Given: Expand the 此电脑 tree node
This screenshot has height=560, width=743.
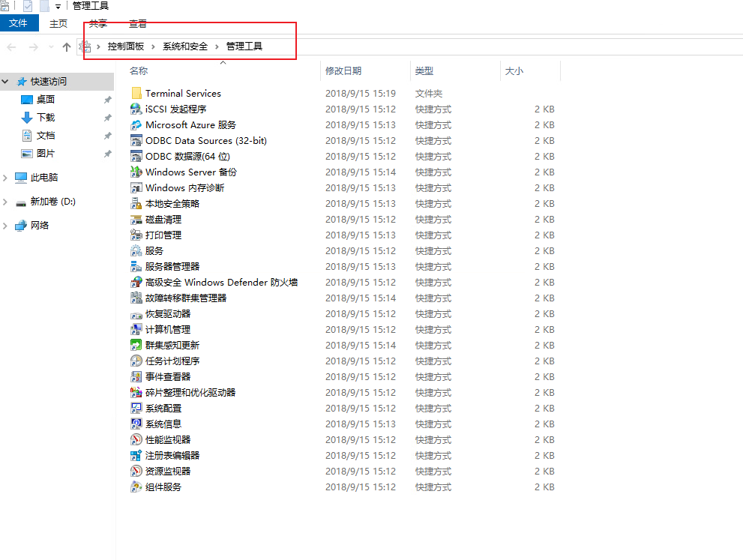Looking at the screenshot, I should tap(6, 178).
